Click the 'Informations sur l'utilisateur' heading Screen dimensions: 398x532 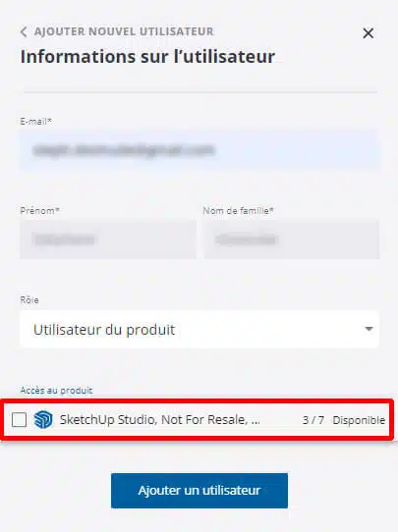(x=147, y=56)
